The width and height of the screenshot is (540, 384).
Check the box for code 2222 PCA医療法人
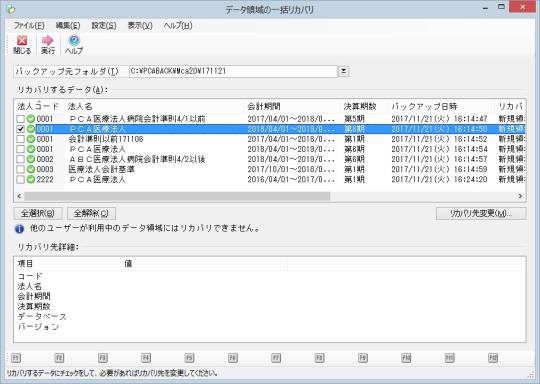pos(21,179)
